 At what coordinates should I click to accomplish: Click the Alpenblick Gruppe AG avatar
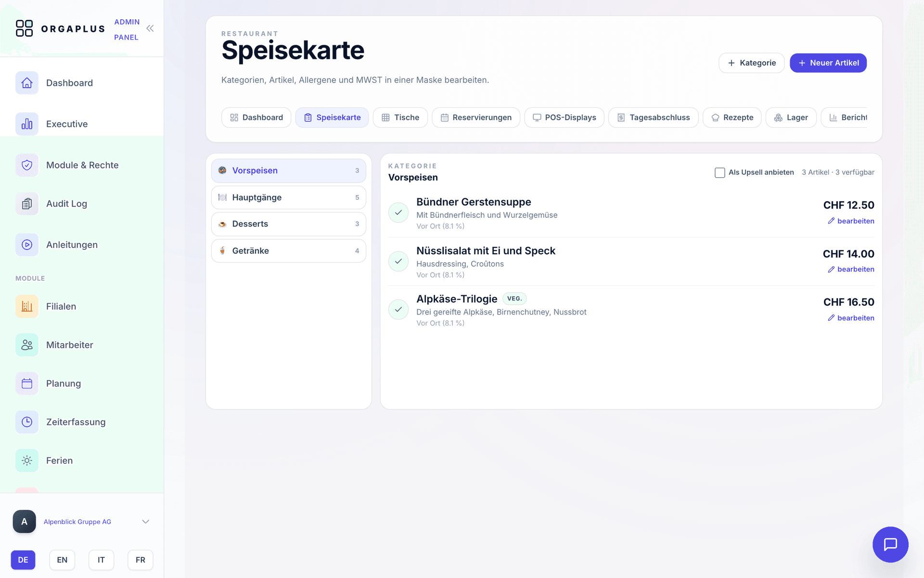(x=25, y=522)
